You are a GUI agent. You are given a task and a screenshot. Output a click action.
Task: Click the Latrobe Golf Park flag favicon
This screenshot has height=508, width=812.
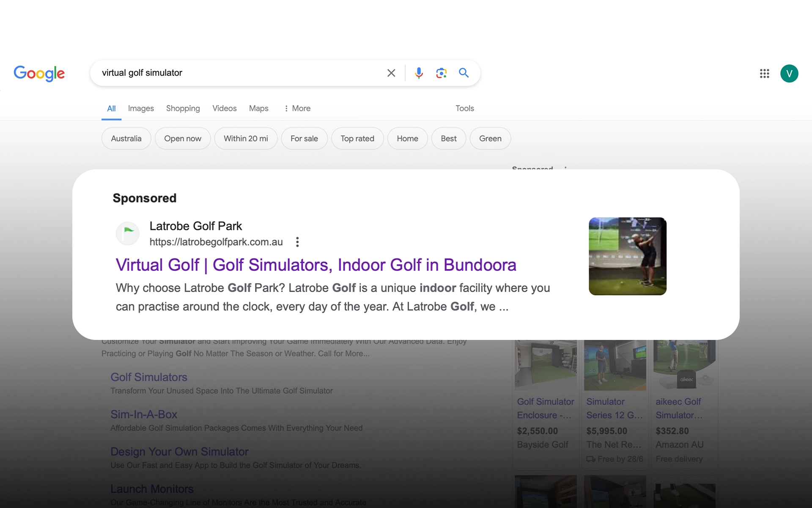128,233
